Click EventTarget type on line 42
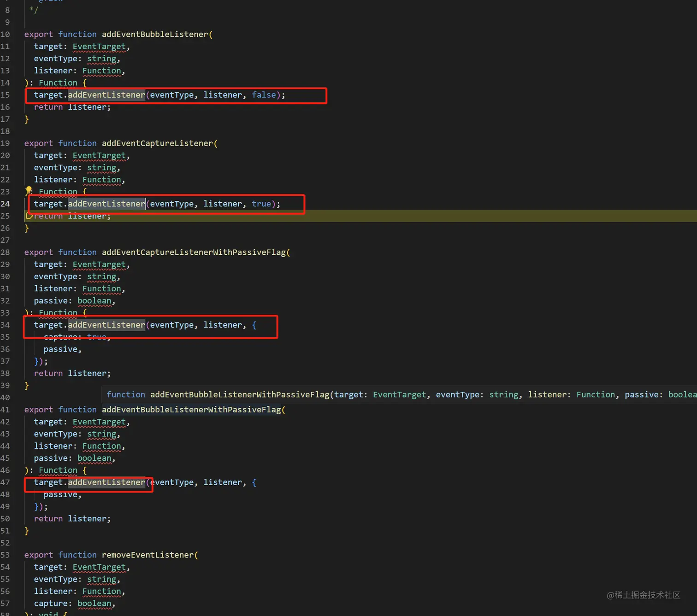The image size is (697, 616). pyautogui.click(x=99, y=422)
